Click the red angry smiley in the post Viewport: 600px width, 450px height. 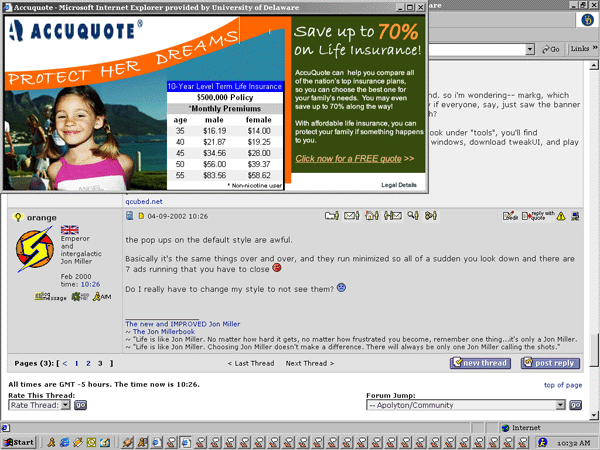point(277,268)
